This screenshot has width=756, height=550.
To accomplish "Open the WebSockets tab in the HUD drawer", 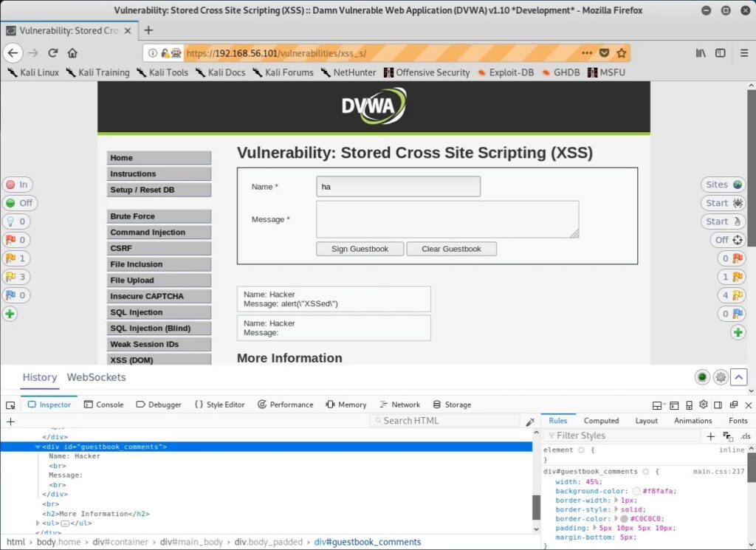I will [x=97, y=377].
